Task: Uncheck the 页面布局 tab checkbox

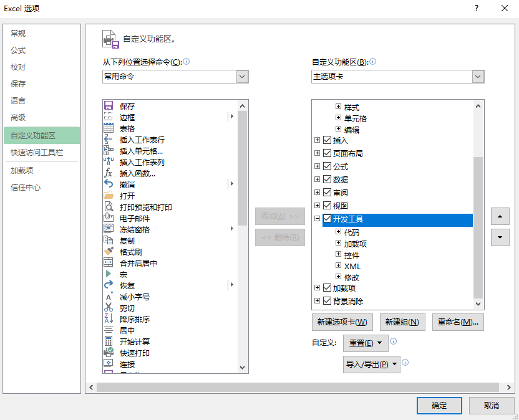Action: (327, 153)
